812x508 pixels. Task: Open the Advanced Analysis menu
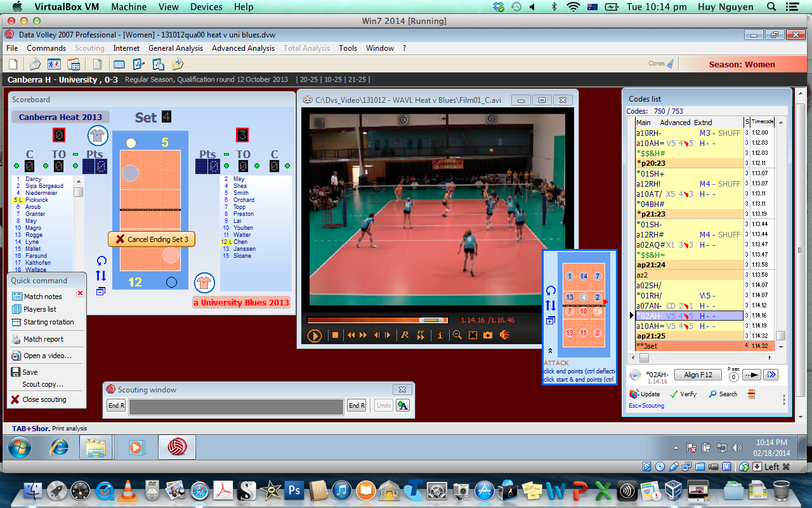(244, 48)
